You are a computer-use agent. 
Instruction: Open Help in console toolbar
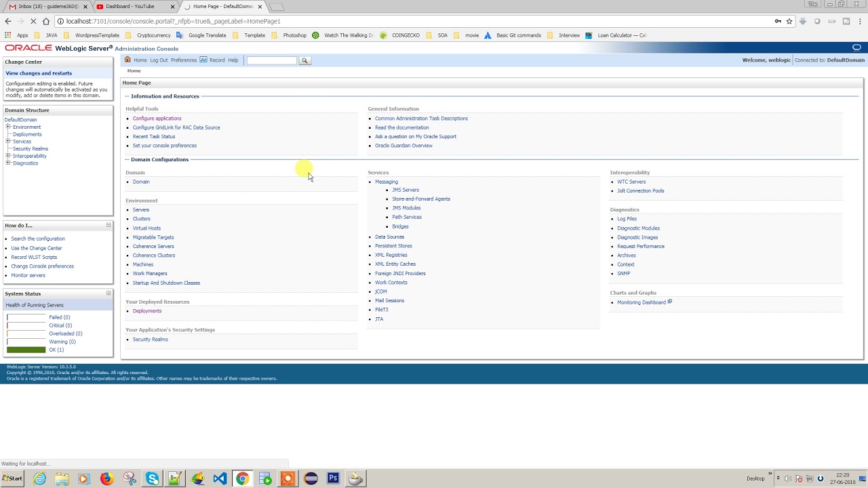click(x=233, y=60)
